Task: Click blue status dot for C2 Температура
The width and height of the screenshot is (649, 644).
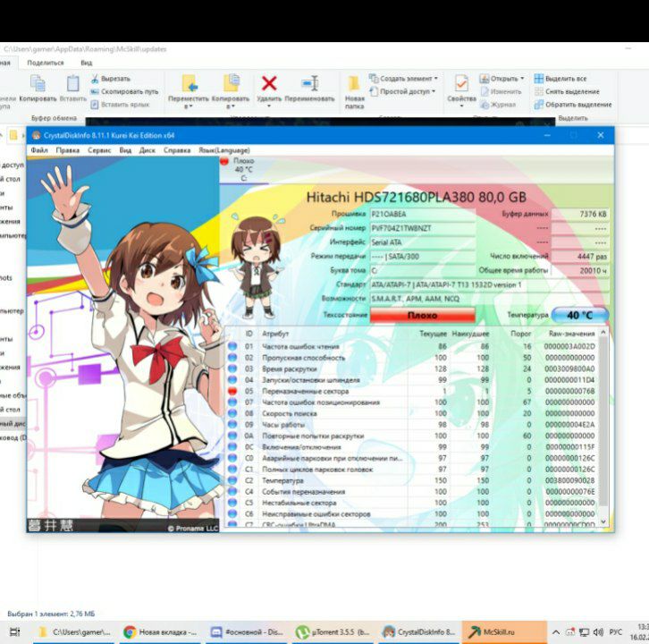Action: pyautogui.click(x=232, y=480)
